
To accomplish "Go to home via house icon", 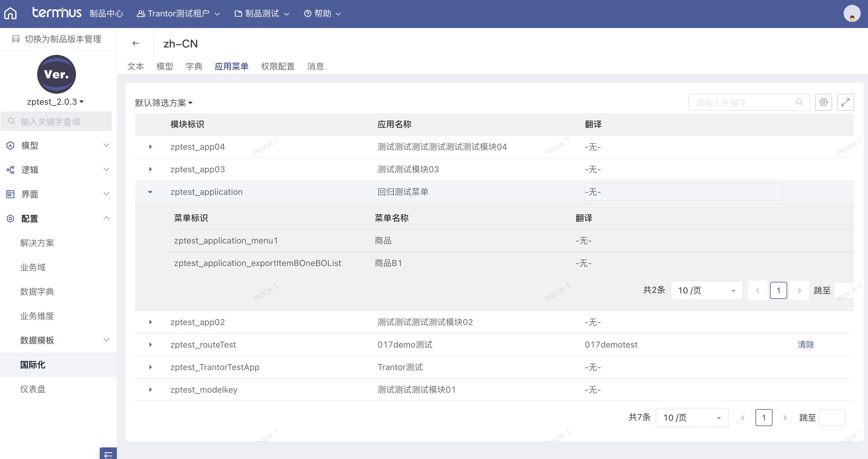I will click(10, 13).
